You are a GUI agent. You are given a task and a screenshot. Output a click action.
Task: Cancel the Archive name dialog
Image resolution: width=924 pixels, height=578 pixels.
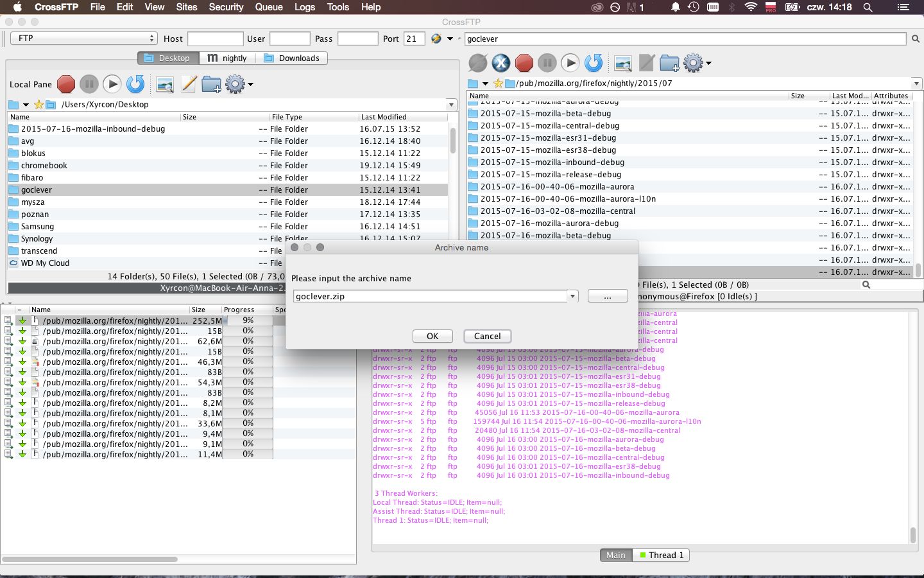pyautogui.click(x=487, y=336)
